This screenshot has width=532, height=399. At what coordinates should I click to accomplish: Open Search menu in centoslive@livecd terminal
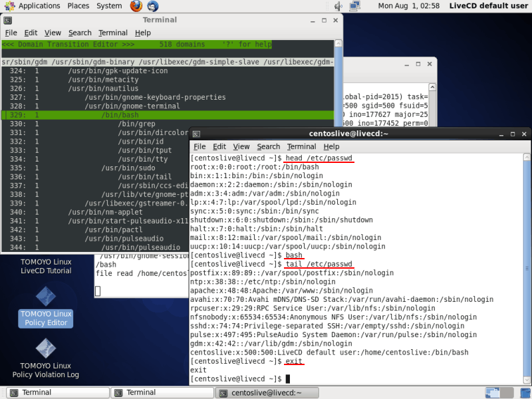pyautogui.click(x=269, y=146)
